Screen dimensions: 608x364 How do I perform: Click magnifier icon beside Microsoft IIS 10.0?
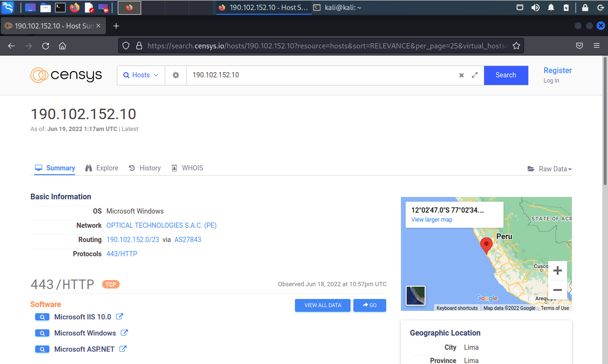[42, 317]
